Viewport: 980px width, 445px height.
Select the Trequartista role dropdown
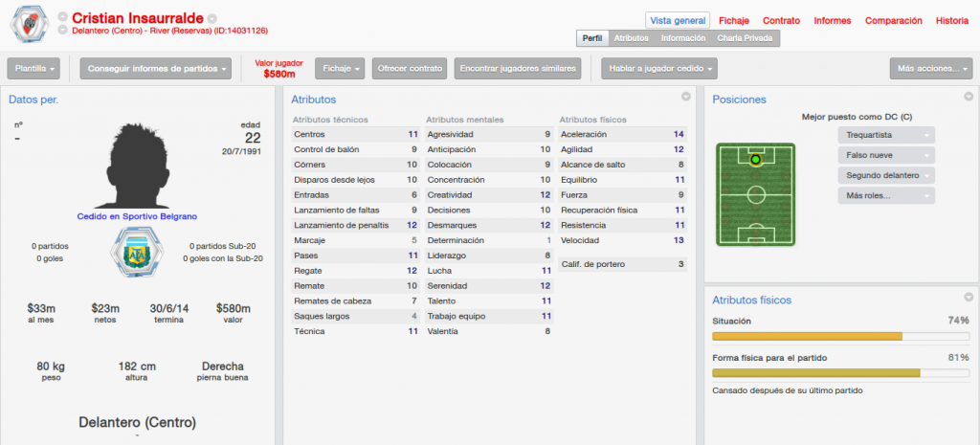[x=886, y=135]
